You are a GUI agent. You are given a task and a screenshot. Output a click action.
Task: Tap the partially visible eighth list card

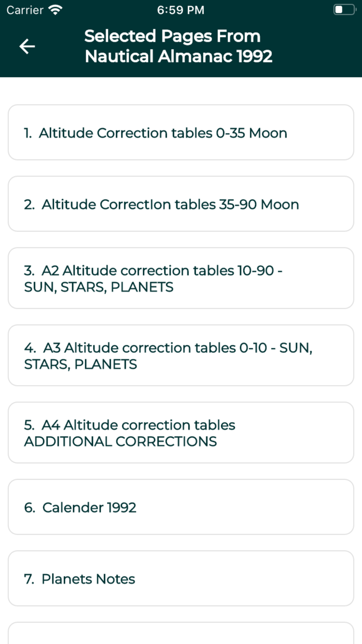coord(181,633)
